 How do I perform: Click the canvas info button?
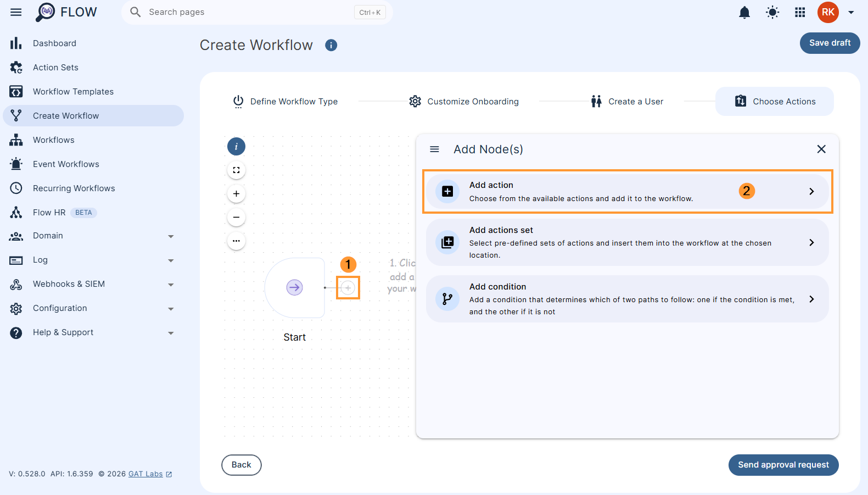coord(236,147)
